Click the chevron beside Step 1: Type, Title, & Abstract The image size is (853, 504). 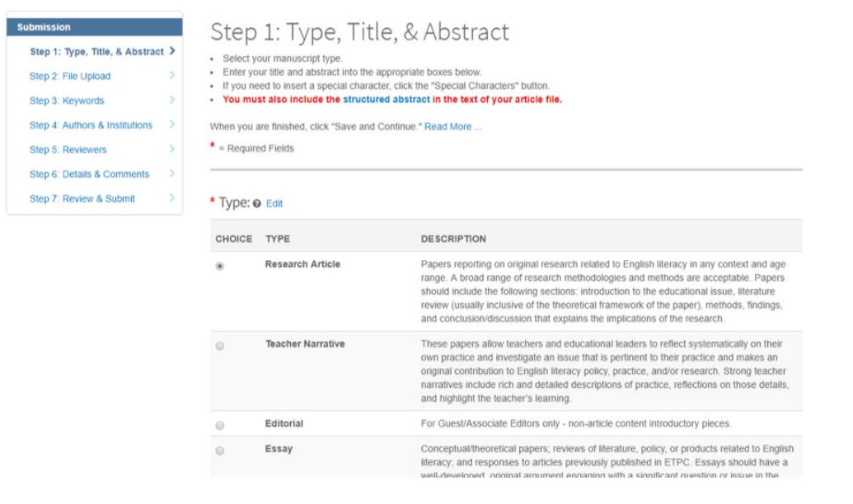[x=172, y=50]
